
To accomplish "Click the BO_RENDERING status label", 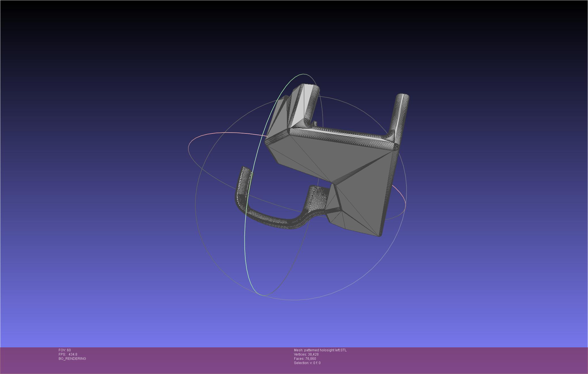I will pos(72,359).
